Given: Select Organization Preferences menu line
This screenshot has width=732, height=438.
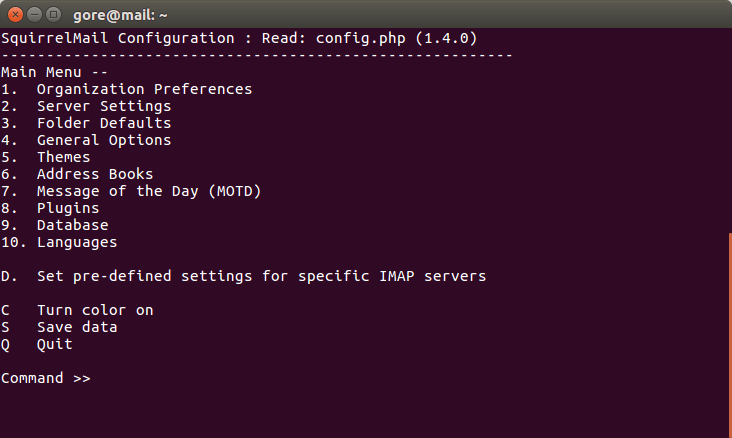Looking at the screenshot, I should click(x=143, y=89).
